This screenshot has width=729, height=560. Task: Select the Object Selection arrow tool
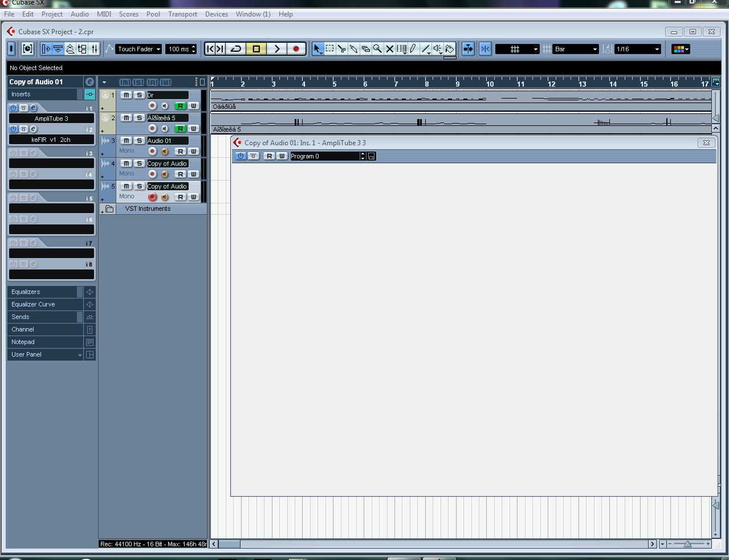tap(317, 49)
